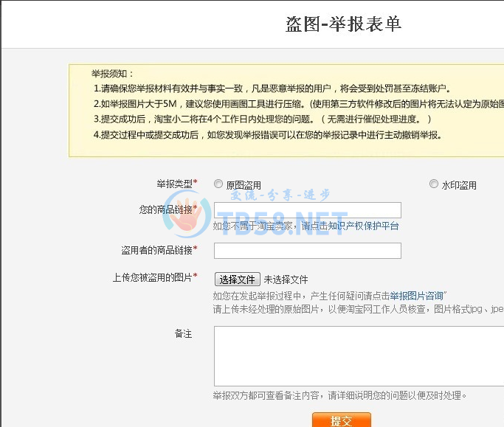Click the 举报须知 notice heading
The image size is (504, 427).
[113, 74]
